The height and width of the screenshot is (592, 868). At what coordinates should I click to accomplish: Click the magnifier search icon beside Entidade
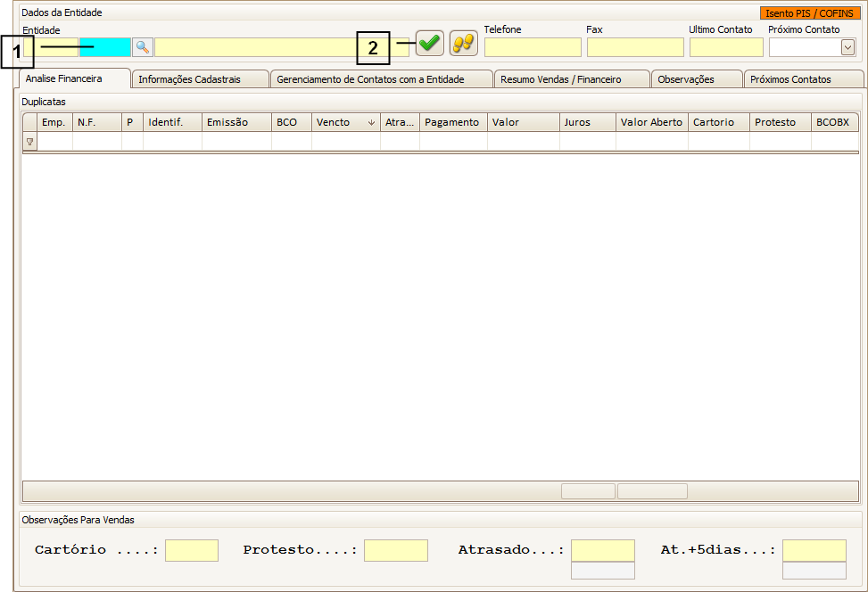pos(143,46)
